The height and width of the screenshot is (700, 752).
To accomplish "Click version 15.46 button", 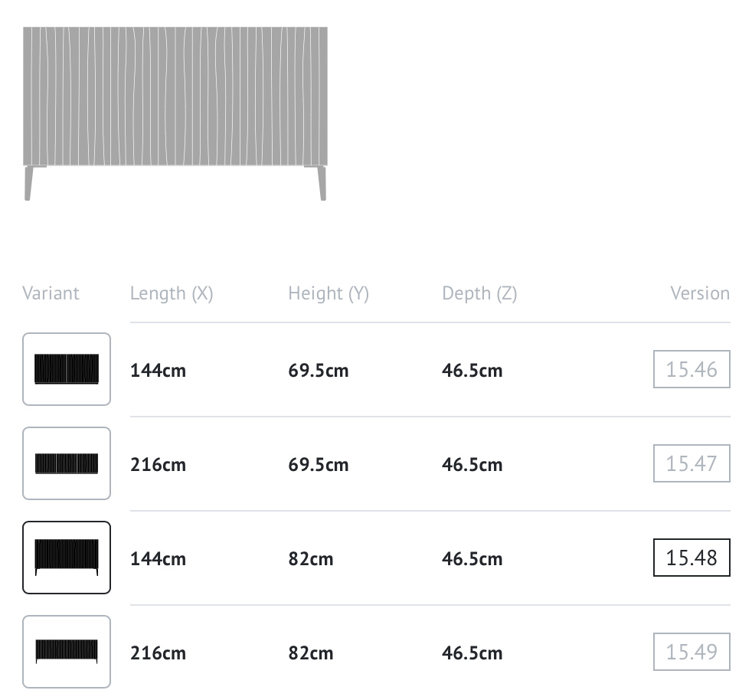I will pos(691,369).
